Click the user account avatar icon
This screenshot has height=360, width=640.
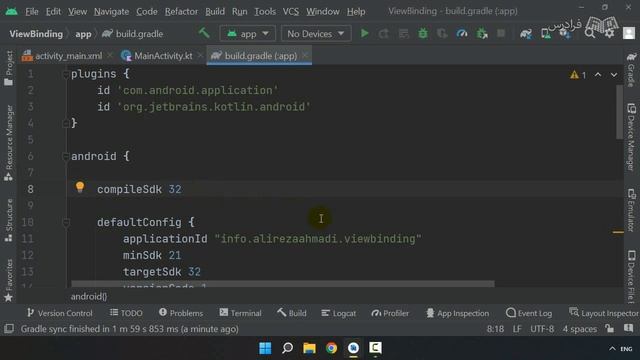pos(629,33)
